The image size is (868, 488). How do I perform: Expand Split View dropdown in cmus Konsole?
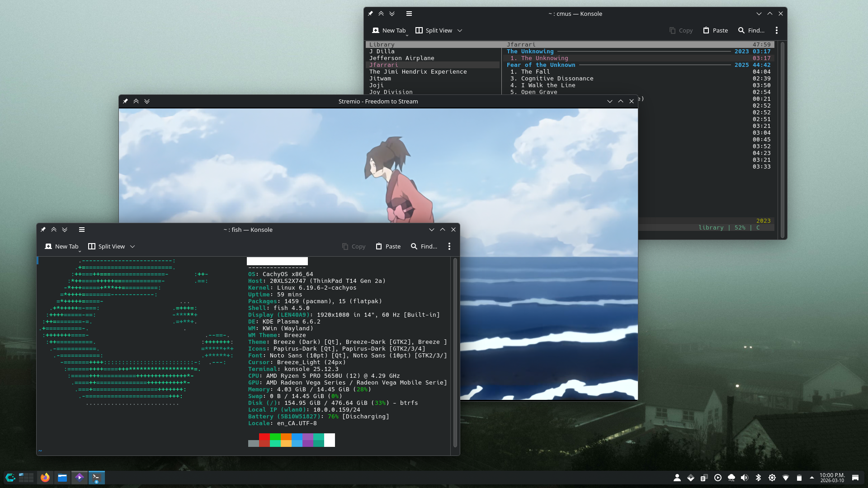tap(460, 30)
